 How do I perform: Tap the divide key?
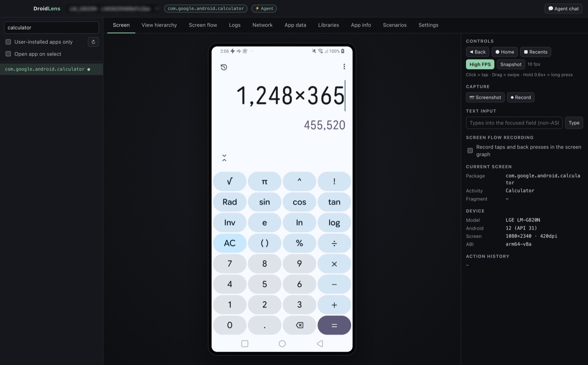(334, 243)
